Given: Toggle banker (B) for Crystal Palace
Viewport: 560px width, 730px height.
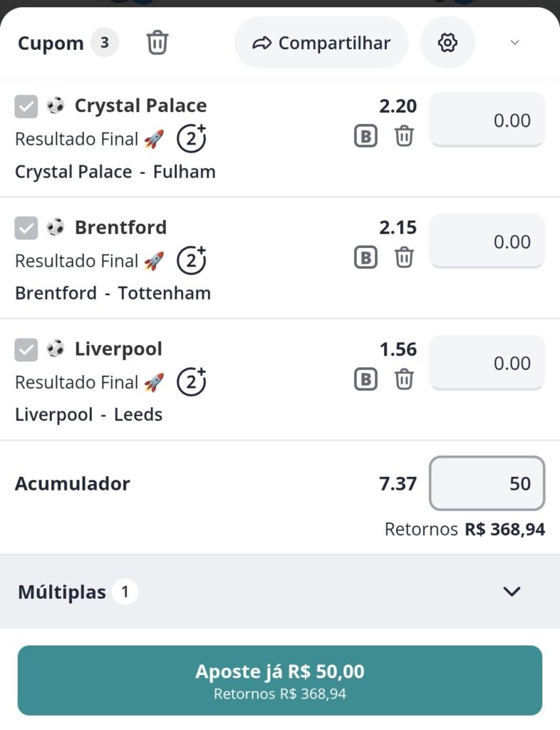Looking at the screenshot, I should tap(365, 135).
